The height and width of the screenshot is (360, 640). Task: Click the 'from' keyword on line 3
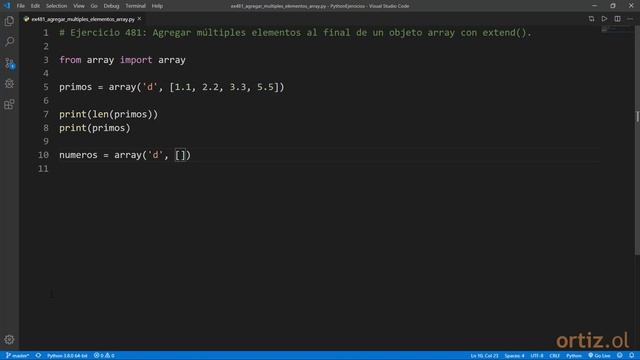tap(70, 60)
